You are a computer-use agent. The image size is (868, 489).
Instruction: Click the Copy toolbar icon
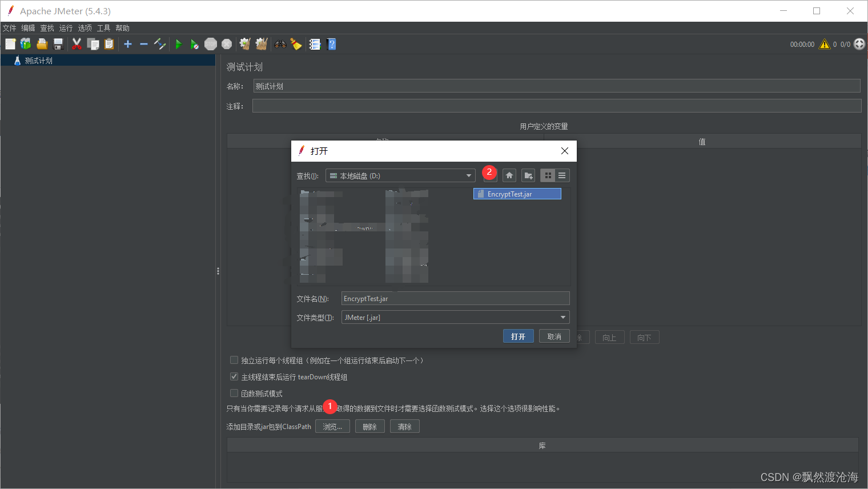point(93,44)
